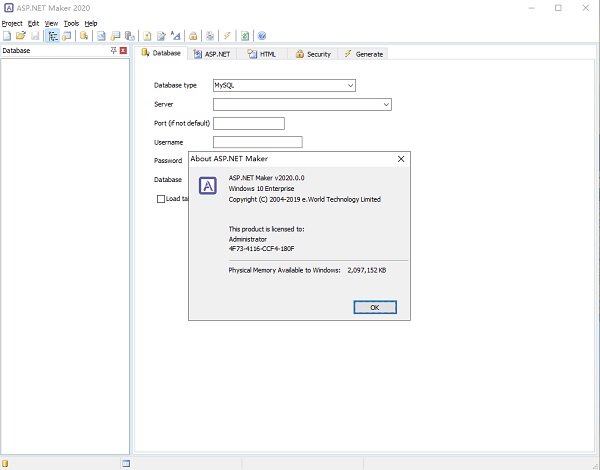
Task: Switch to the HTML tab
Action: [262, 54]
